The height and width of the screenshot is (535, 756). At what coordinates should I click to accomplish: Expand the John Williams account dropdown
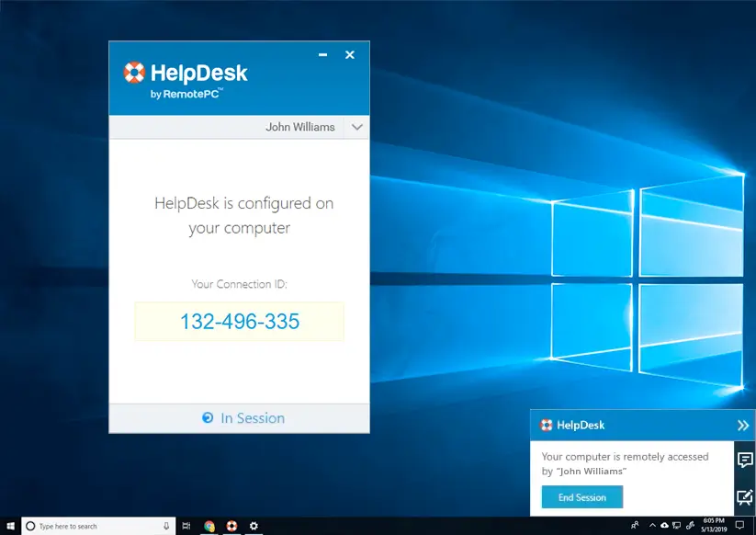[356, 127]
